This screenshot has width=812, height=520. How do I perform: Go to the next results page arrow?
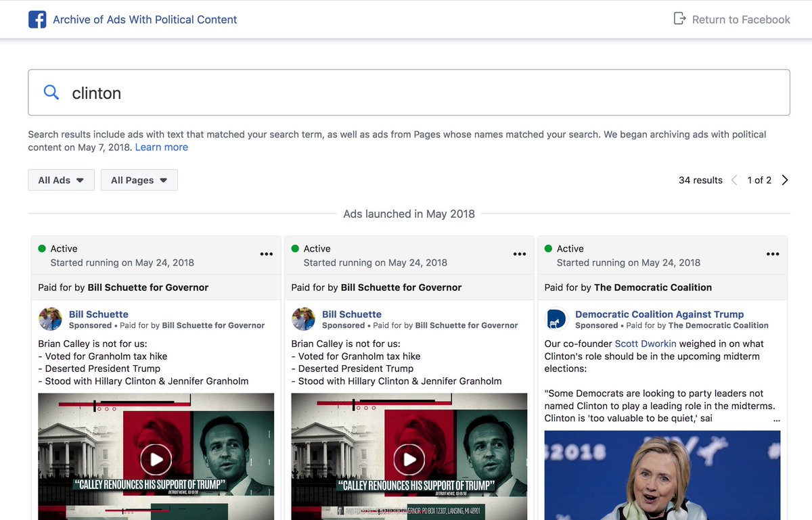785,180
